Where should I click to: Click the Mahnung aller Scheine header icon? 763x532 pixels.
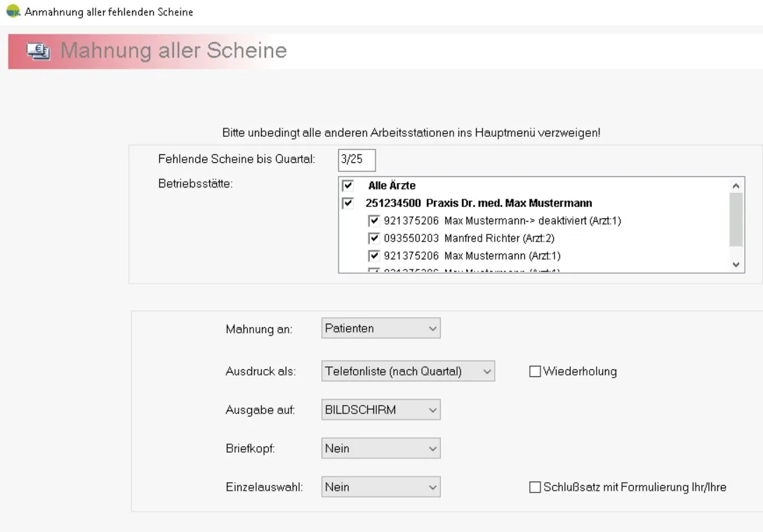[38, 51]
